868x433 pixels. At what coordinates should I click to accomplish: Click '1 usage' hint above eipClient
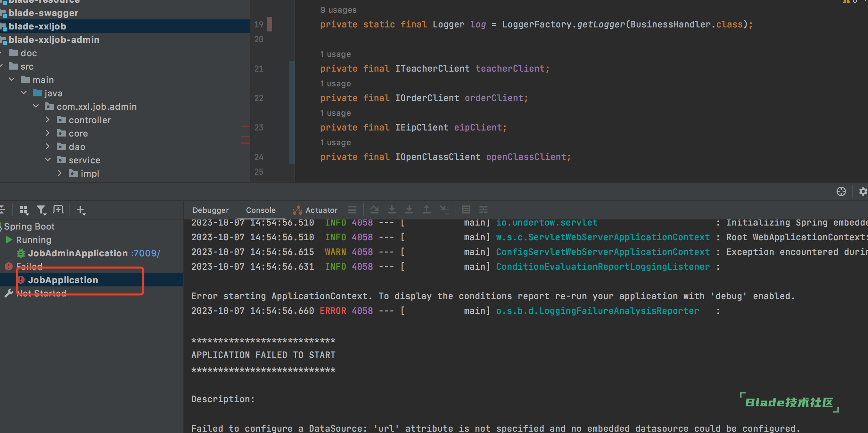tap(335, 113)
